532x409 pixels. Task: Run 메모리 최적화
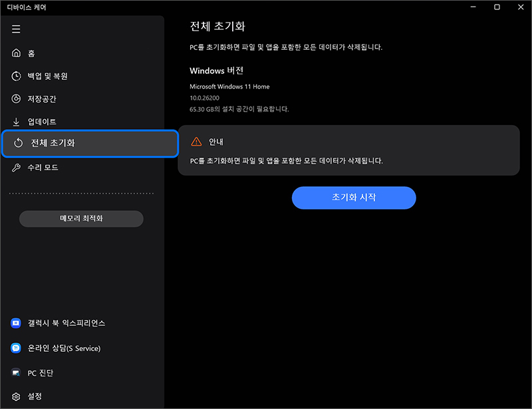click(x=80, y=218)
